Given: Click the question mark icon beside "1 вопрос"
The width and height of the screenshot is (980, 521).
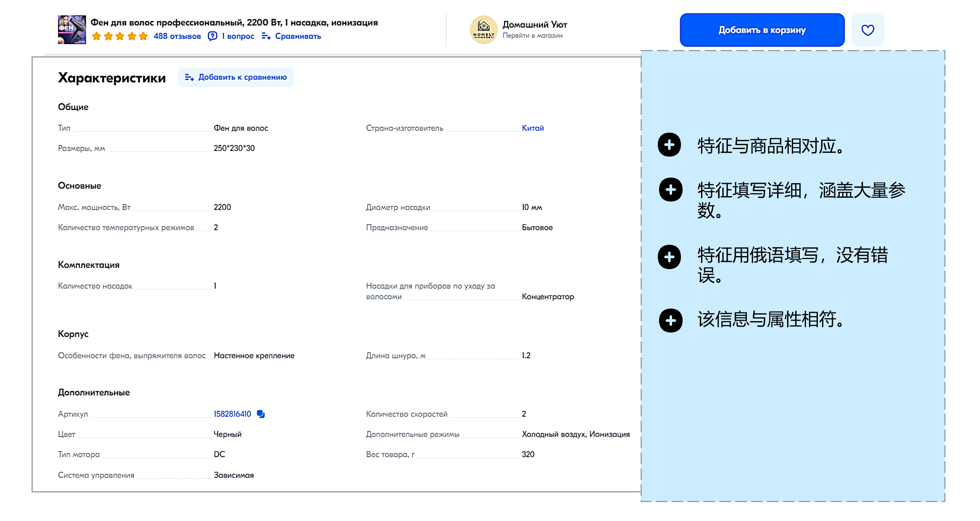Looking at the screenshot, I should coord(213,37).
